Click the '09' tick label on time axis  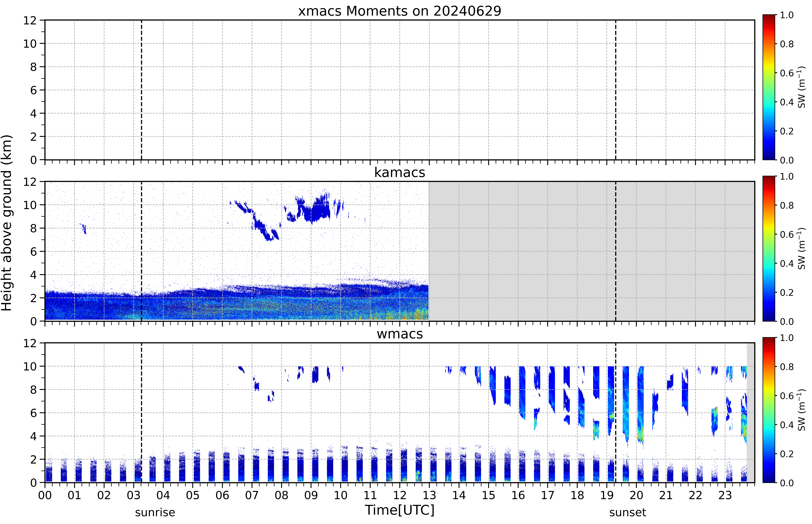311,495
